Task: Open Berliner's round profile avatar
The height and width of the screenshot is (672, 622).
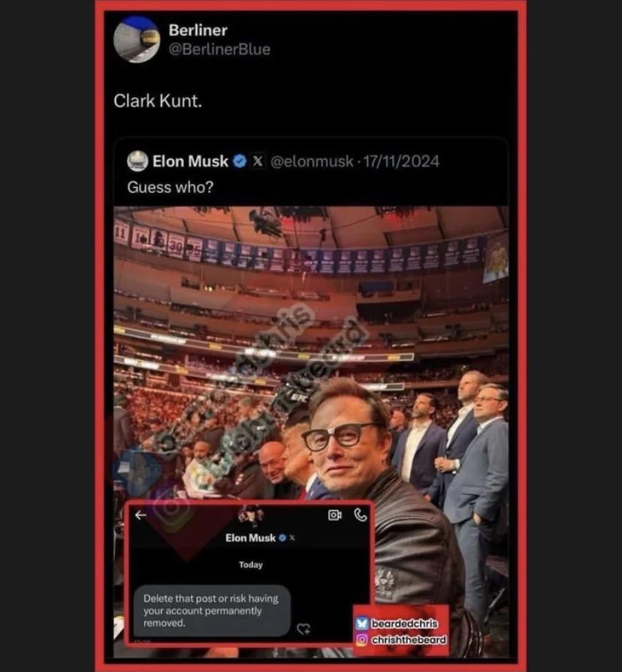Action: [137, 40]
